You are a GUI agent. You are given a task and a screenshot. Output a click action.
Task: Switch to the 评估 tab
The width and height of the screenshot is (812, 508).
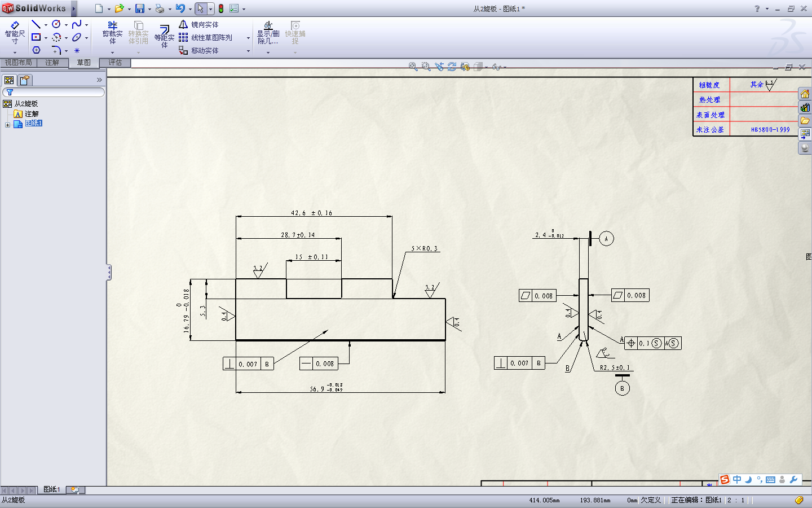point(115,63)
